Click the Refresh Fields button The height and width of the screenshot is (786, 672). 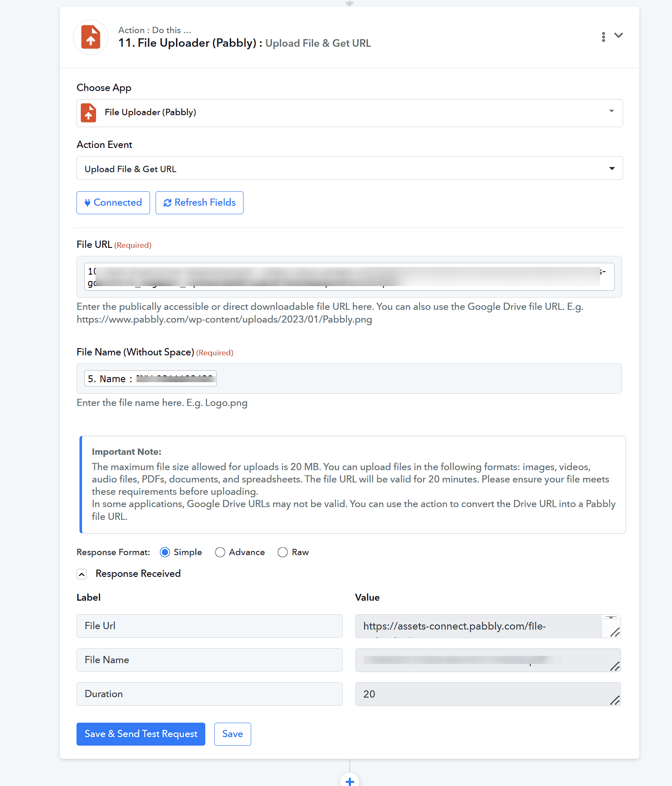[199, 203]
